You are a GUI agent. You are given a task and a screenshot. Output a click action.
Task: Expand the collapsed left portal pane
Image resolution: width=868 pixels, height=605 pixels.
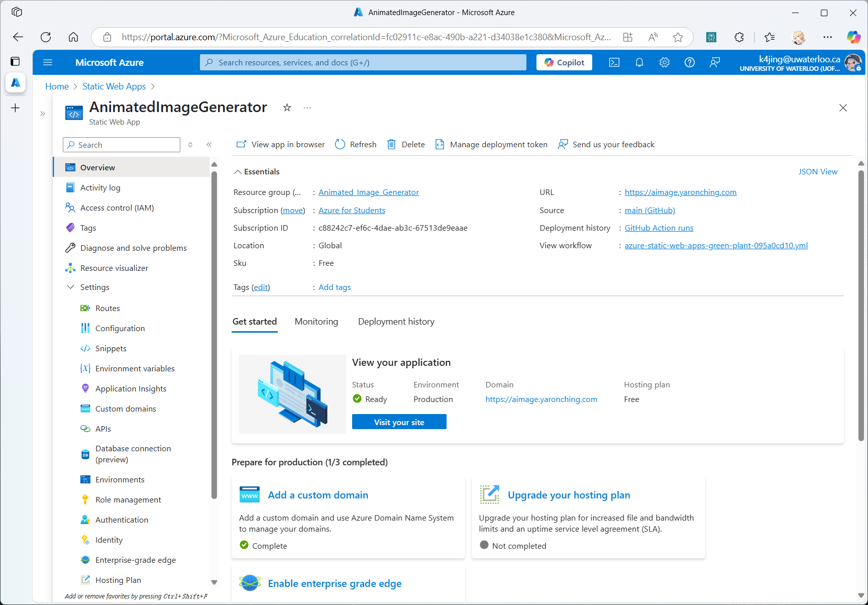[x=43, y=114]
